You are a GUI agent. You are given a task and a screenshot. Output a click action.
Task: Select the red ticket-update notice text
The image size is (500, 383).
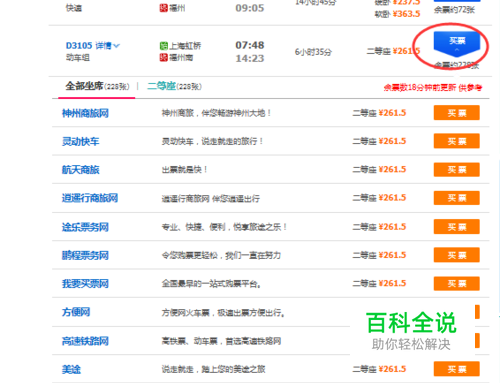pos(433,88)
